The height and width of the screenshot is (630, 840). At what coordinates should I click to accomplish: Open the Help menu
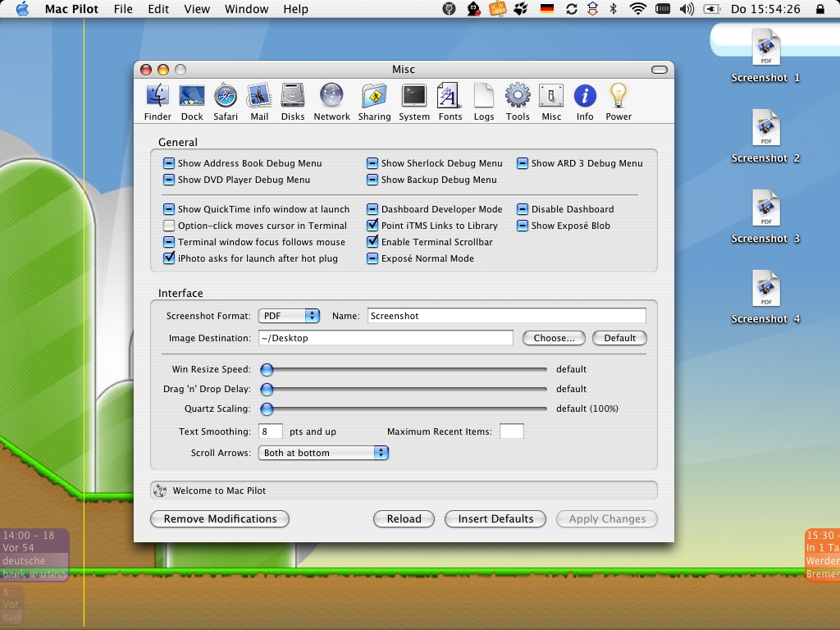[x=295, y=9]
